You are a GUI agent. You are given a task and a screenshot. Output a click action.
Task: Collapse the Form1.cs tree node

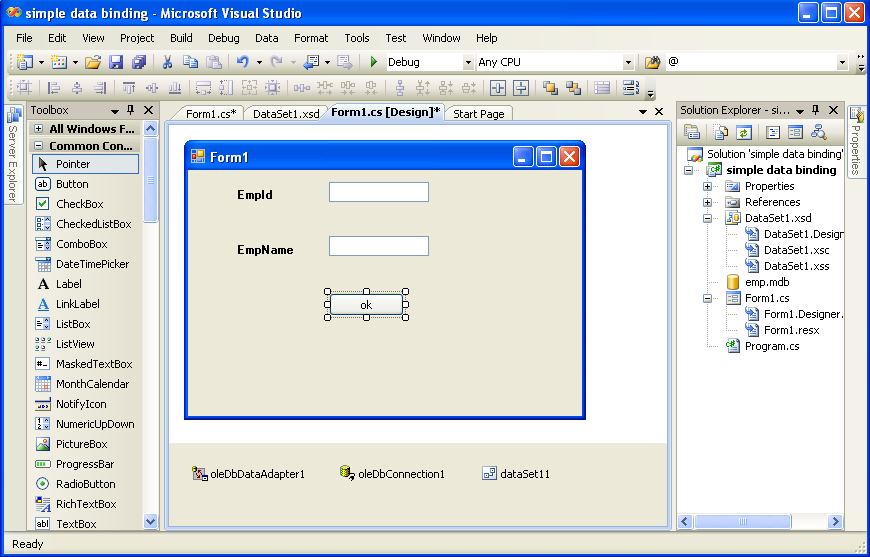(x=707, y=298)
